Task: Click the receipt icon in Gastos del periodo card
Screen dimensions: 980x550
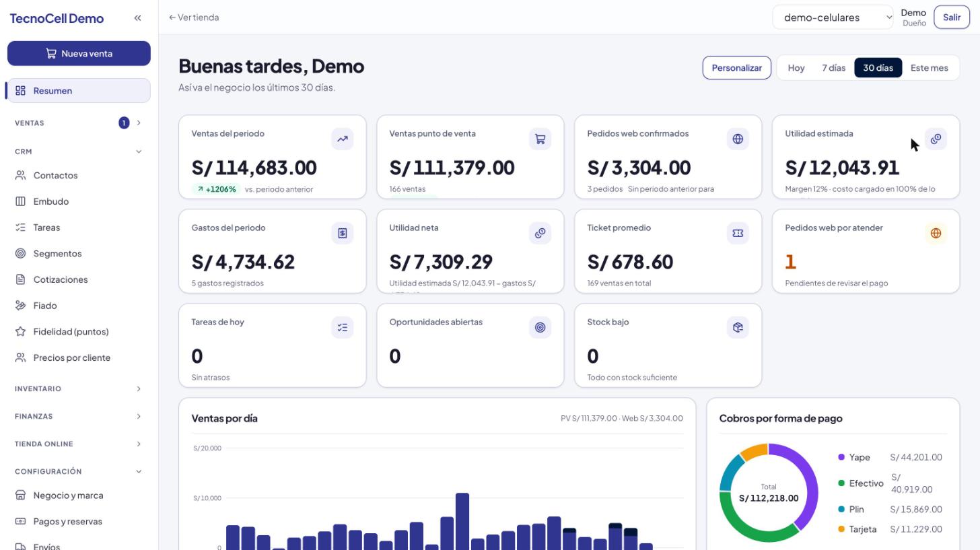Action: pyautogui.click(x=343, y=233)
